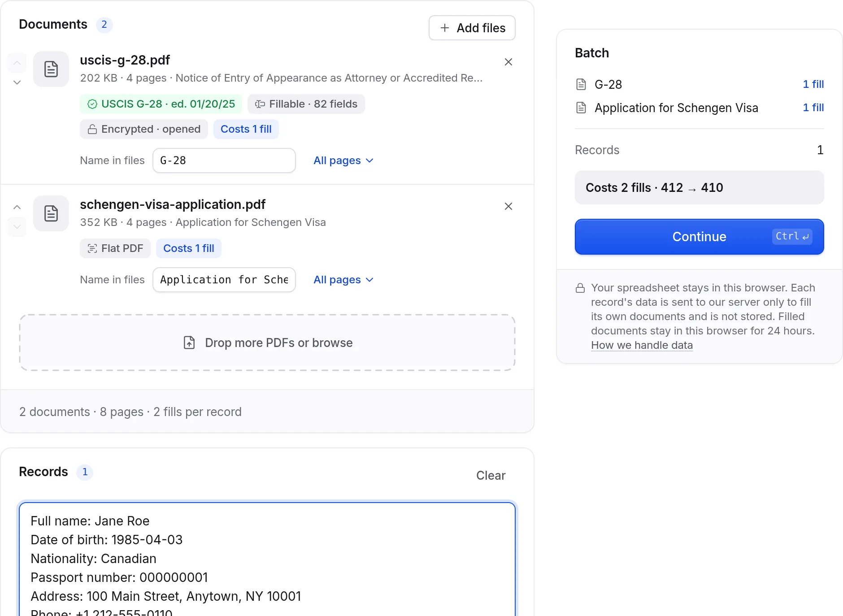Open the How we handle data link
Viewport: 843px width, 616px height.
[x=642, y=345]
